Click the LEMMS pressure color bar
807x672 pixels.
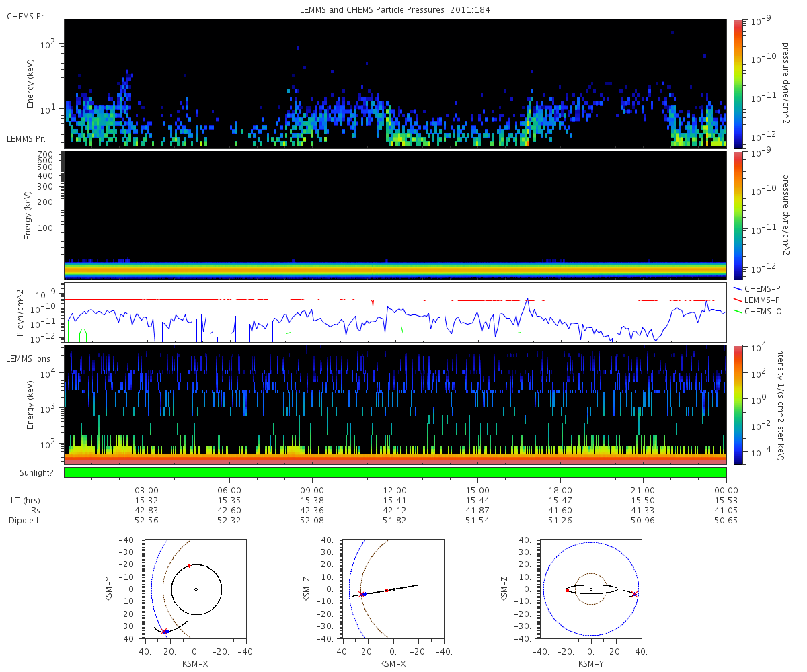pos(738,215)
